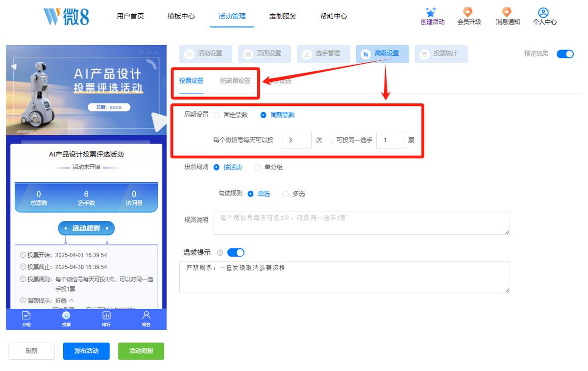Screen dimensions: 588x371
Task: Toggle the 温馨提示 switch
Action: [236, 253]
